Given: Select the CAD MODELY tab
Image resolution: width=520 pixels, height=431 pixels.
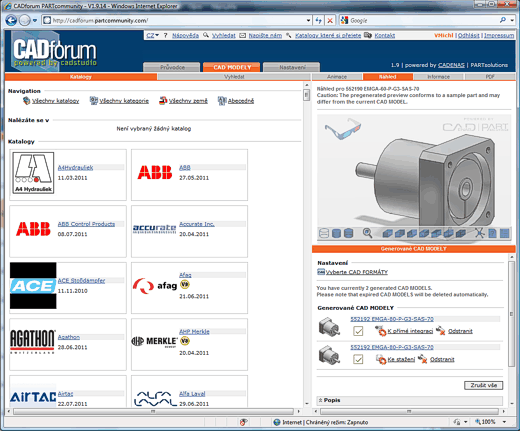Looking at the screenshot, I should tap(232, 67).
